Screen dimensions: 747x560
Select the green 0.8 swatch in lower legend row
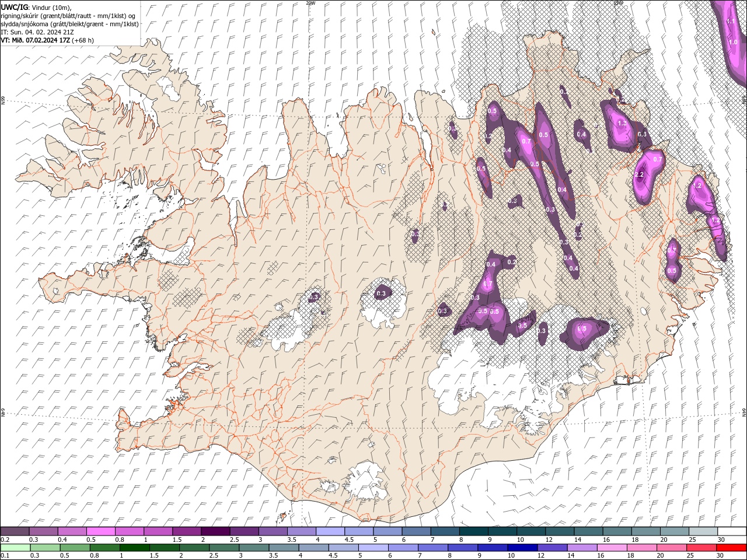pos(104,548)
